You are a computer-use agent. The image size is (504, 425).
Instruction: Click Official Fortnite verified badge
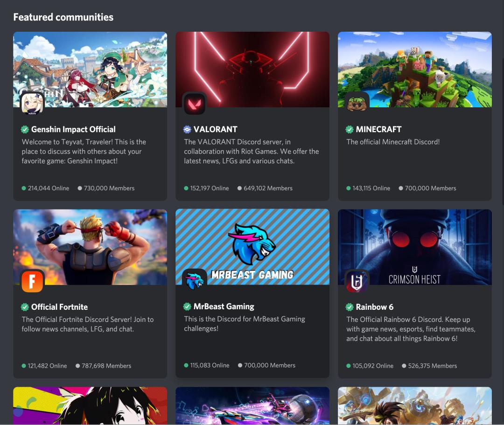point(25,307)
